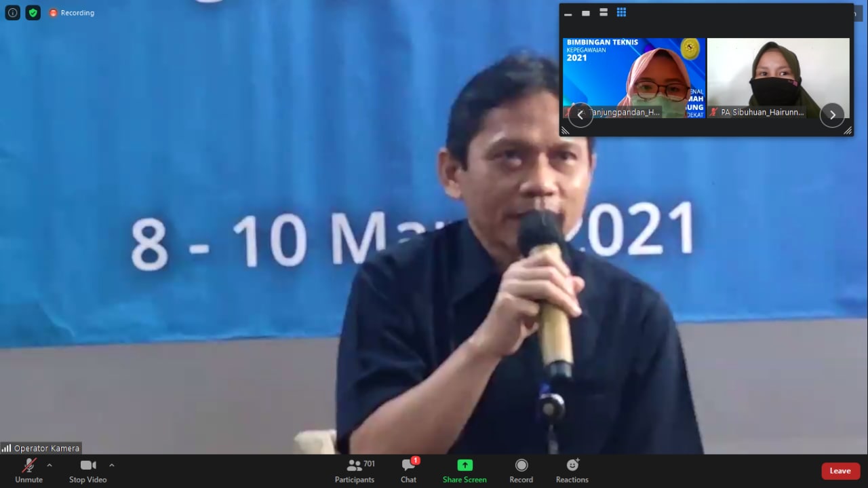Viewport: 868px width, 488px height.
Task: Expand video options arrow beside Stop Video
Action: pos(112,465)
